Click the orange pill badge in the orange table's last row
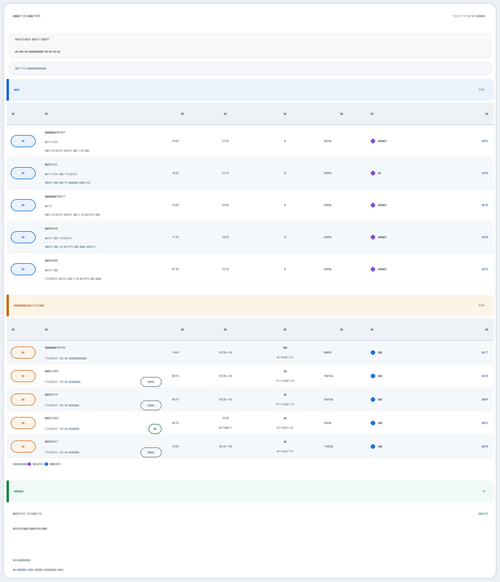The image size is (500, 582). click(x=23, y=447)
